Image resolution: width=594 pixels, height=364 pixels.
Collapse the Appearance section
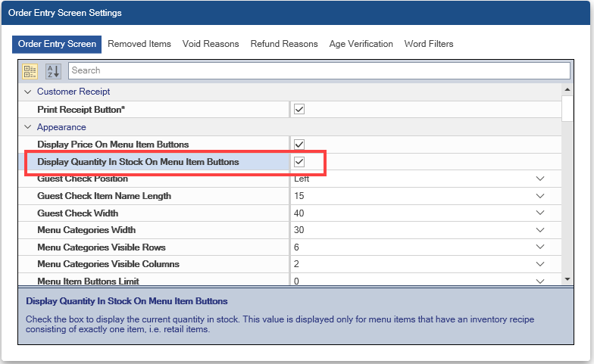click(x=28, y=127)
